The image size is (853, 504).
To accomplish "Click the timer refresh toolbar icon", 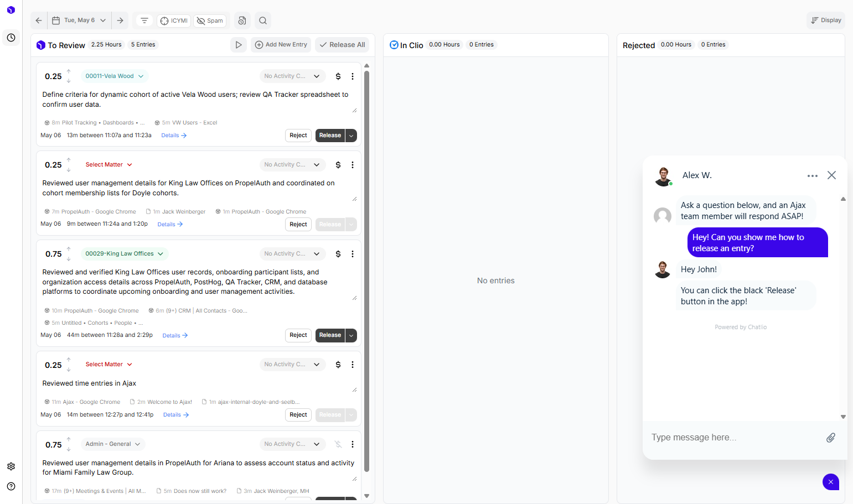I will click(x=242, y=20).
